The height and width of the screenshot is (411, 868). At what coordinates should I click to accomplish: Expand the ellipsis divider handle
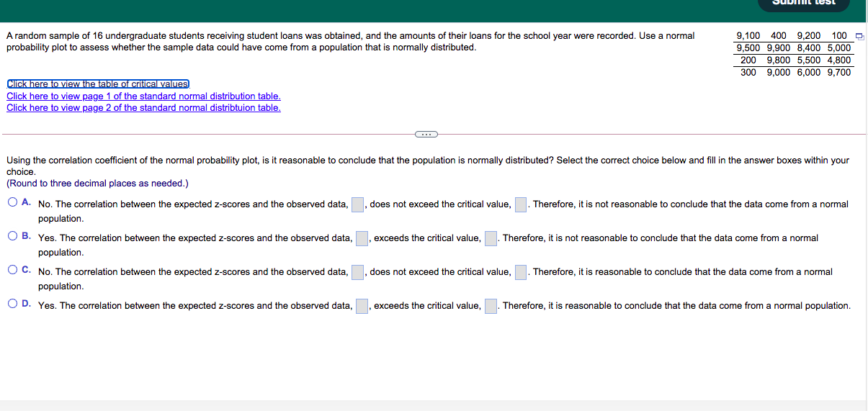click(426, 134)
